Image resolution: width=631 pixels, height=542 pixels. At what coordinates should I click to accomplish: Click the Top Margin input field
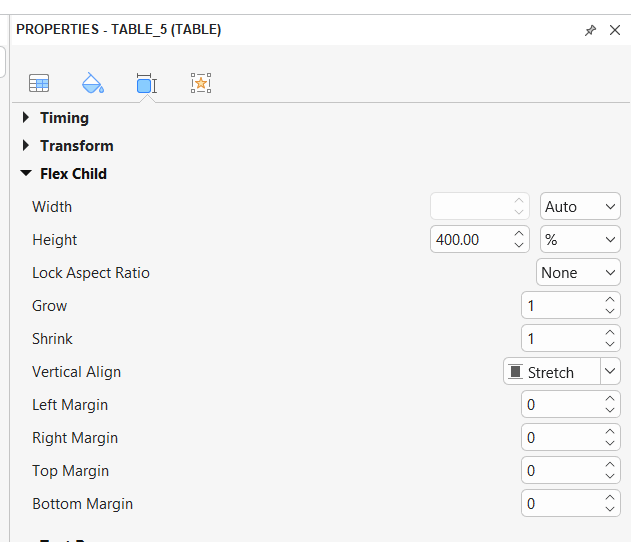click(x=560, y=471)
